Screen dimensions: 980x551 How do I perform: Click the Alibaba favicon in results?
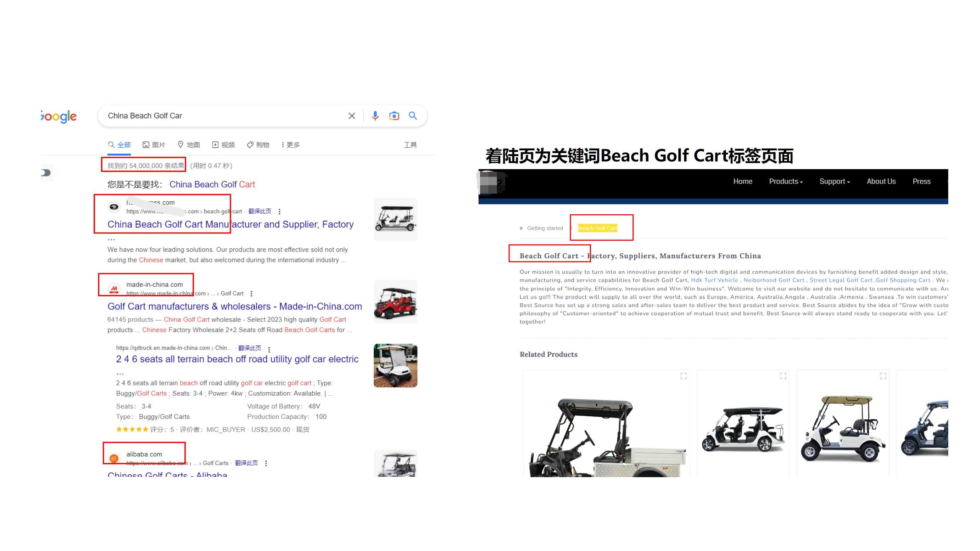[114, 458]
